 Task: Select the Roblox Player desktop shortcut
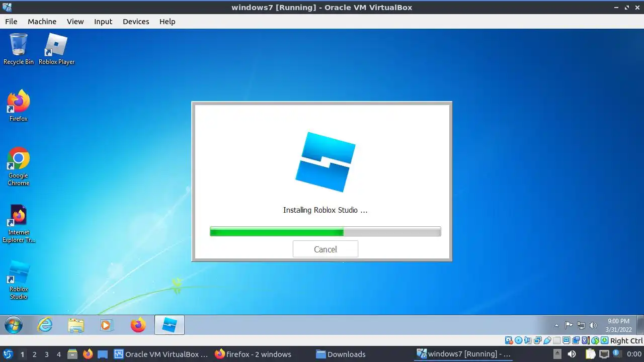point(56,49)
